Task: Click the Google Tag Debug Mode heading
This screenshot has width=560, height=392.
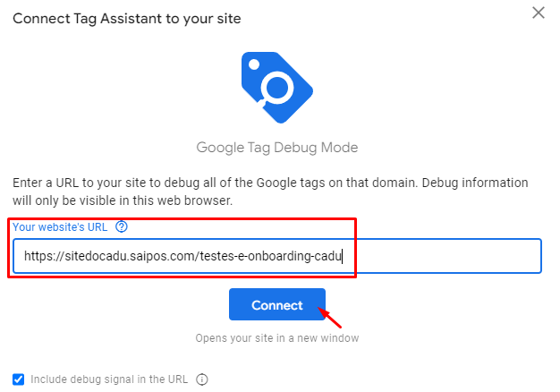Action: point(277,147)
